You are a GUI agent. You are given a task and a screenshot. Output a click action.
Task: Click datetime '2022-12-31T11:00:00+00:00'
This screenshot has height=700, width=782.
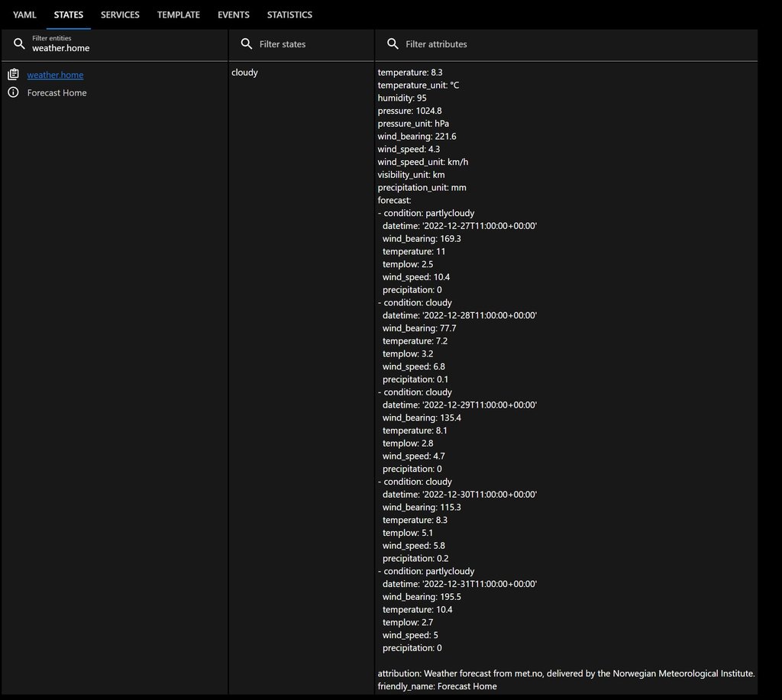(x=460, y=584)
